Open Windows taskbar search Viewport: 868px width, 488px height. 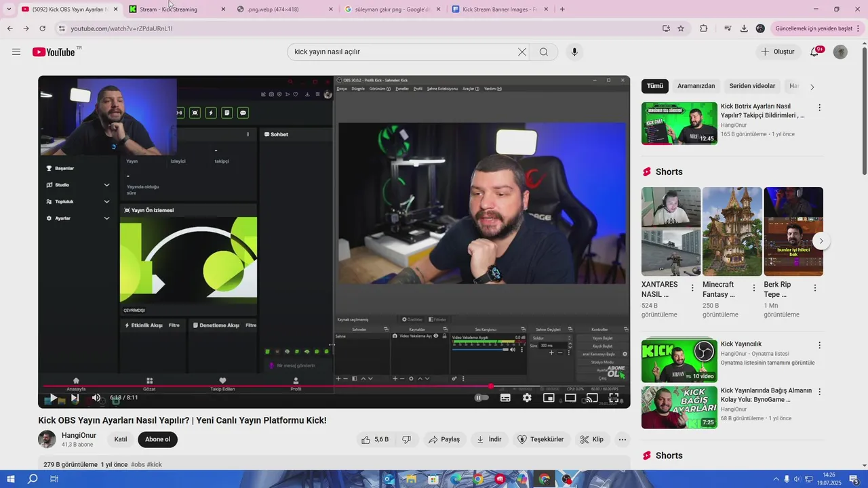tap(33, 479)
